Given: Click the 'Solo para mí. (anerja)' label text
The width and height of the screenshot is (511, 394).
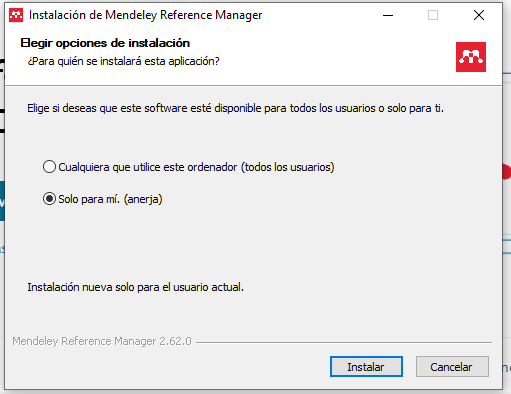Looking at the screenshot, I should [x=110, y=199].
